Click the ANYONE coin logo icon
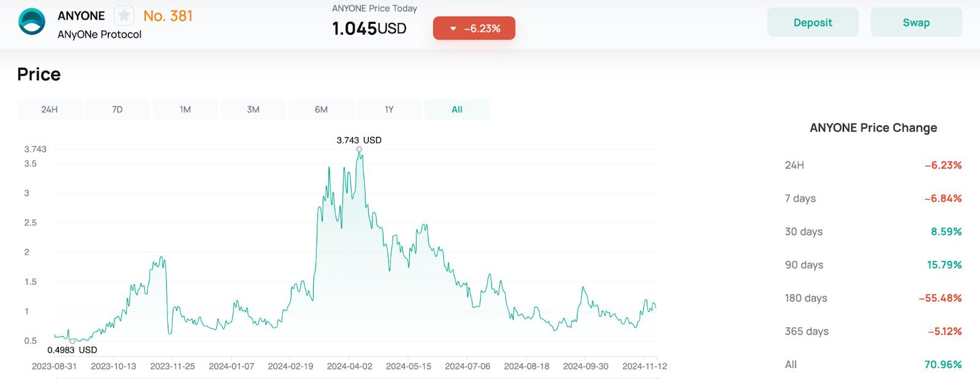This screenshot has width=980, height=379. [x=32, y=22]
